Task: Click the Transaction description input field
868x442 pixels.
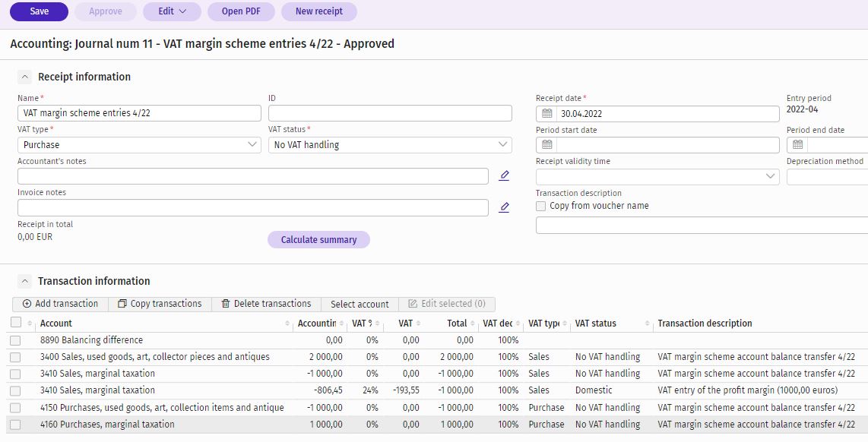Action: pos(702,225)
